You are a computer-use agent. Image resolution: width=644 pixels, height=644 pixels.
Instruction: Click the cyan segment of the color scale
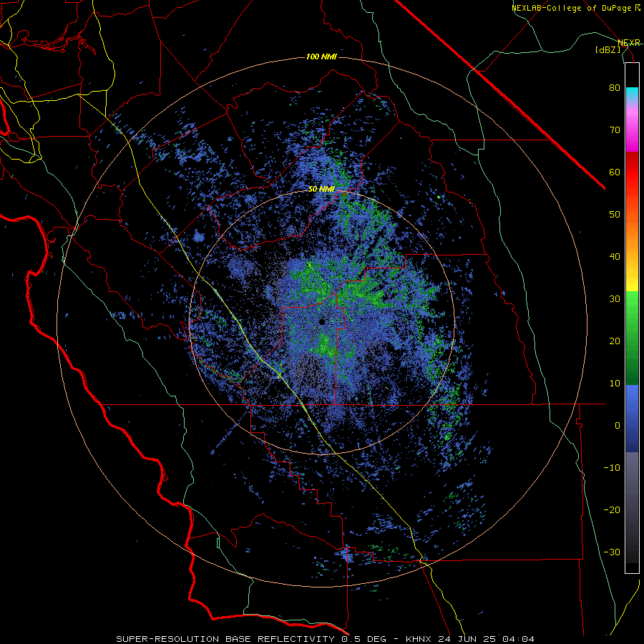click(632, 94)
